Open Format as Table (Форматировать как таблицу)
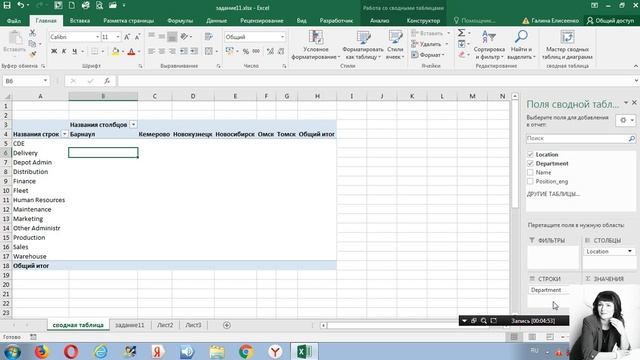The height and width of the screenshot is (360, 640). (x=362, y=45)
